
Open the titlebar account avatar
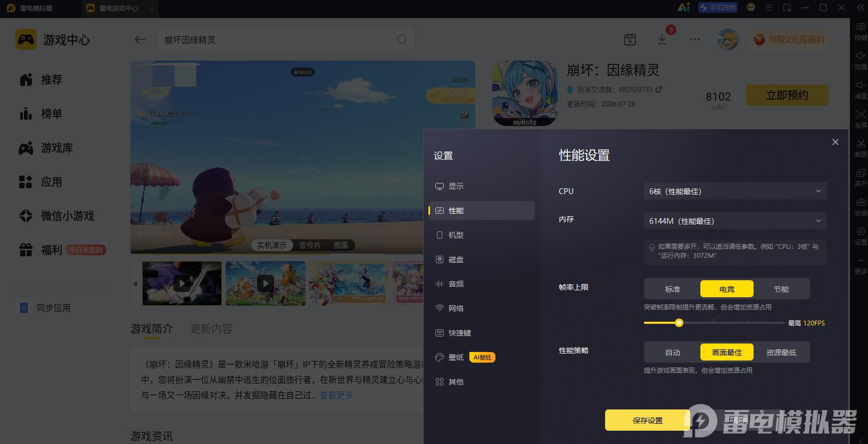point(751,7)
